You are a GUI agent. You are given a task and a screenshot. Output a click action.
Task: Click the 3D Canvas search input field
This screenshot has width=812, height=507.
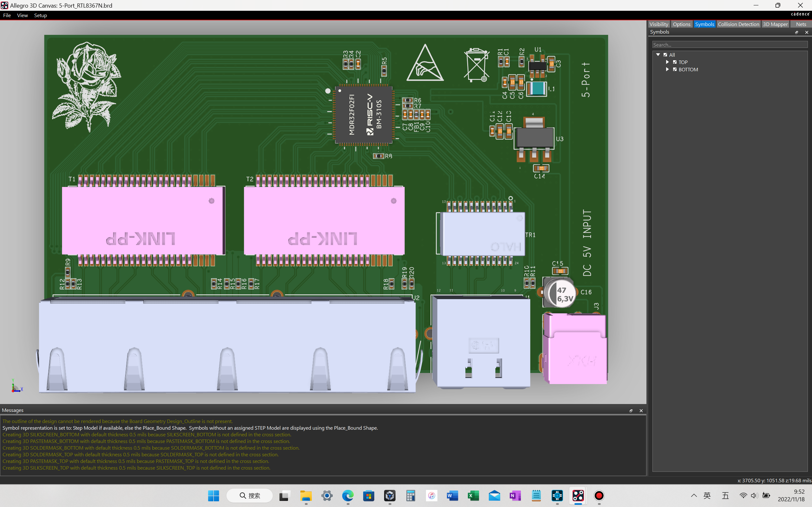(730, 44)
